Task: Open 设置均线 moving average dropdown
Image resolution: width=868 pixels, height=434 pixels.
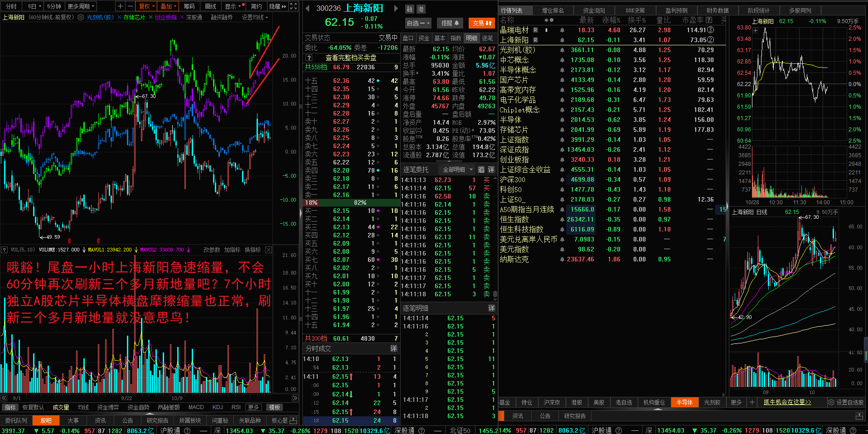Action: 255,17
